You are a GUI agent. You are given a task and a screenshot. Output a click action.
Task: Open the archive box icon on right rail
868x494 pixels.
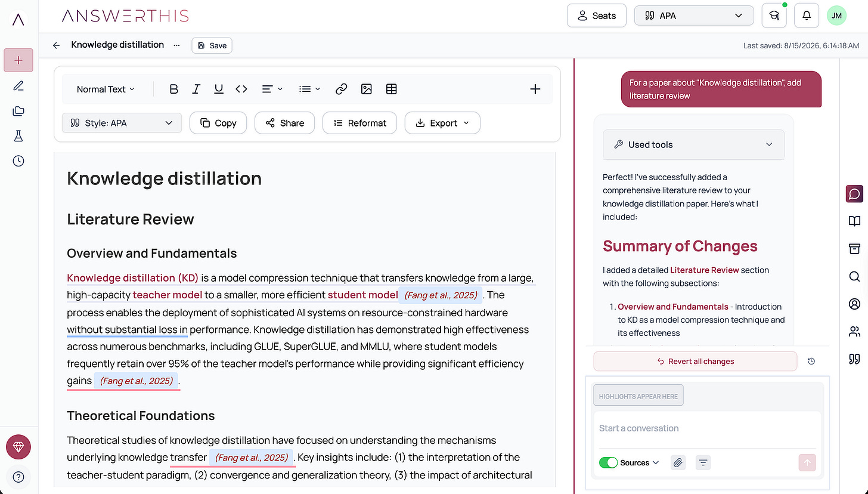854,249
